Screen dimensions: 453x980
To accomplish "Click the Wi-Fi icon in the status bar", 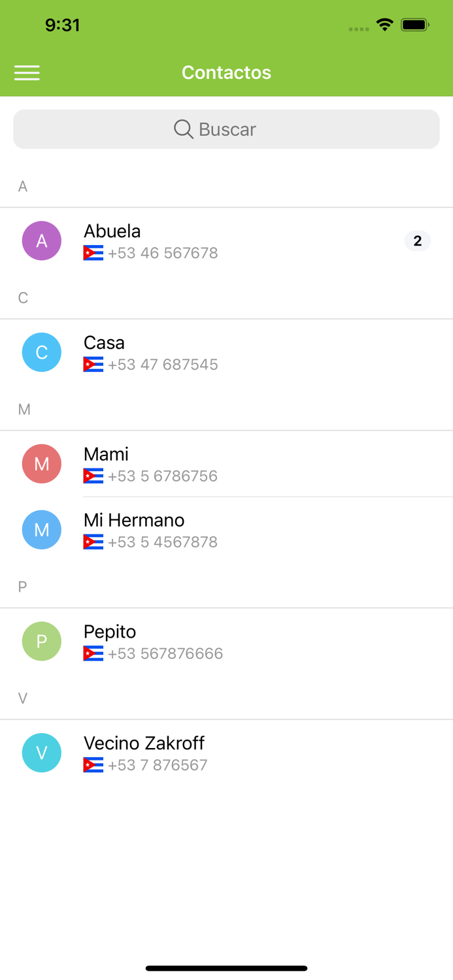I will [384, 24].
